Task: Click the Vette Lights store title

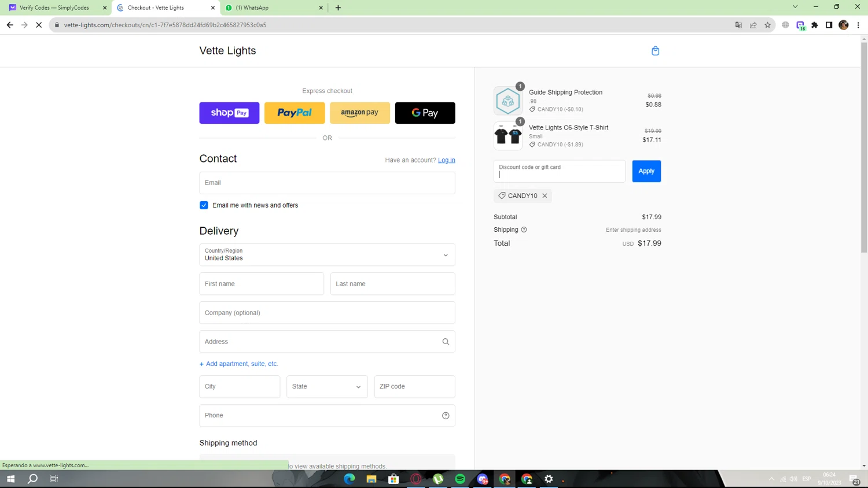Action: 227,51
